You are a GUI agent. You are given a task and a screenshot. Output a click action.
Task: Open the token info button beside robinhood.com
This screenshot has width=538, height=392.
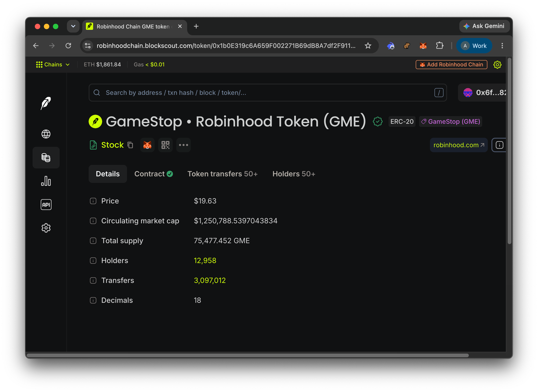tap(499, 145)
